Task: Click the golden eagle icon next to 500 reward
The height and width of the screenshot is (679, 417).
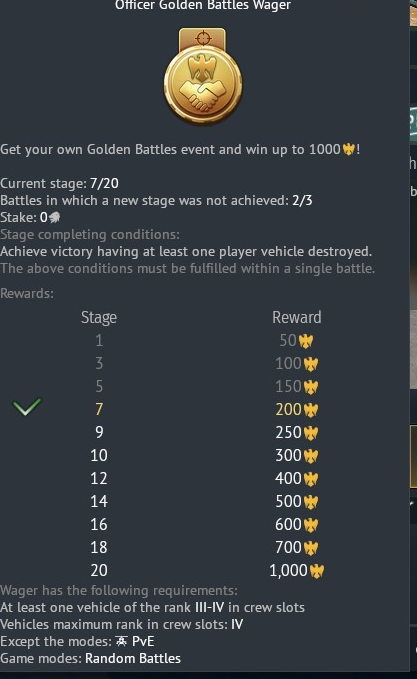Action: (311, 502)
